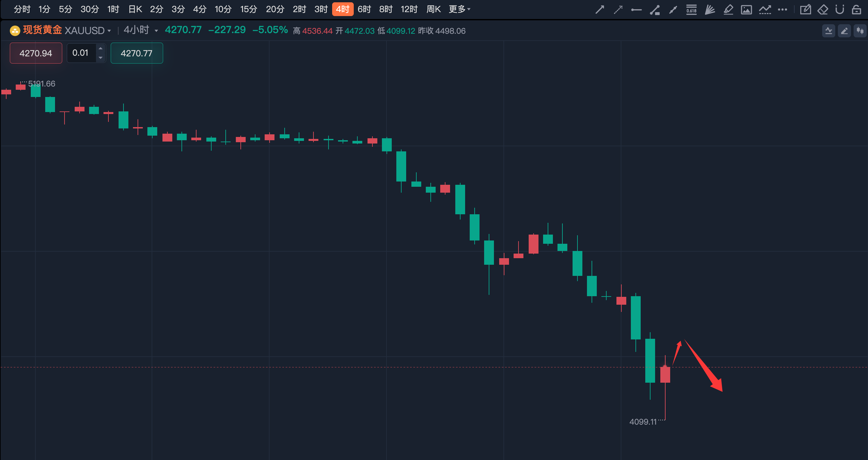Open the Fibonacci 0.618 retracement tool
The height and width of the screenshot is (460, 868).
coord(691,10)
